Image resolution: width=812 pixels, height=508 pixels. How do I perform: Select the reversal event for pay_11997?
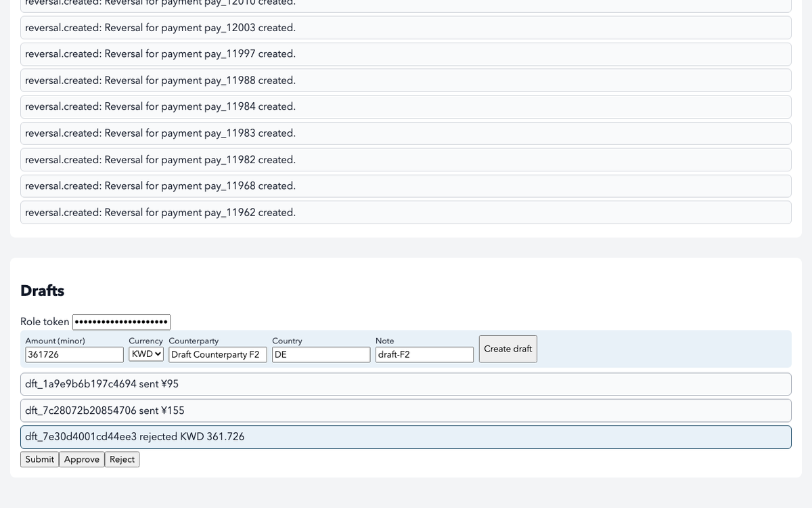coord(406,54)
